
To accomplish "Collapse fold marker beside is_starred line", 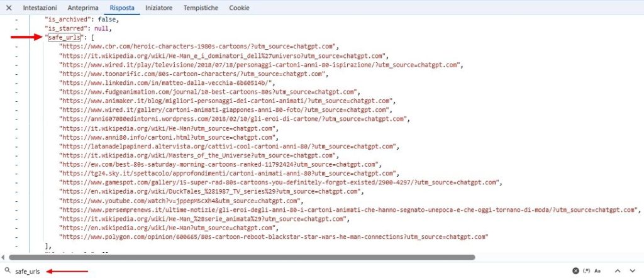I will tap(16, 29).
